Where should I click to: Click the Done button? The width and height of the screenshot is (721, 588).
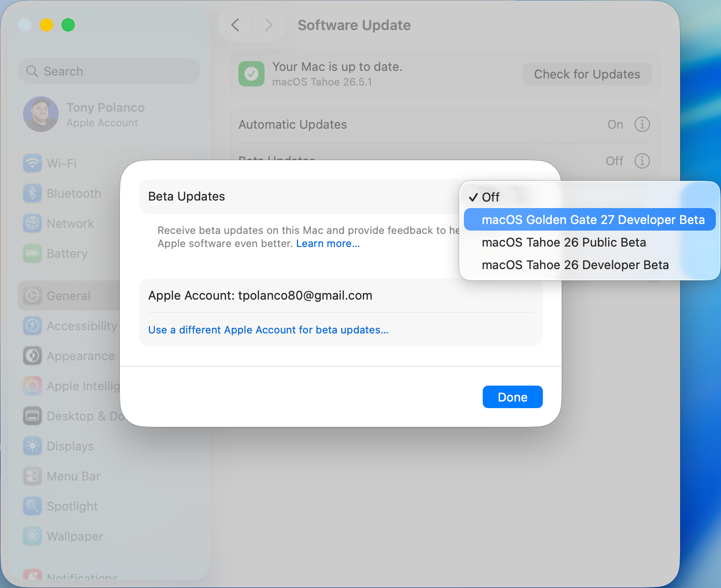[512, 397]
